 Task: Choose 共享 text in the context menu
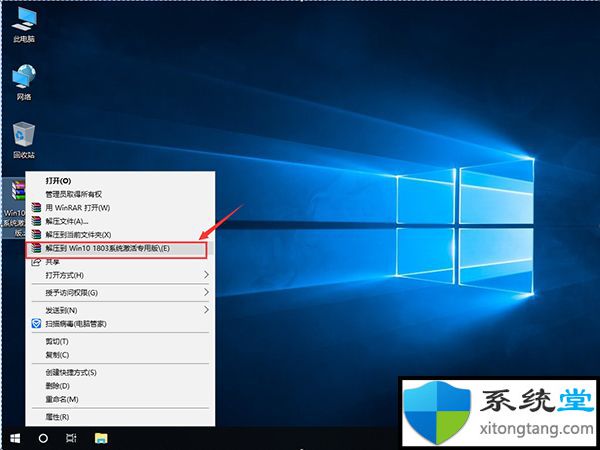(x=52, y=262)
